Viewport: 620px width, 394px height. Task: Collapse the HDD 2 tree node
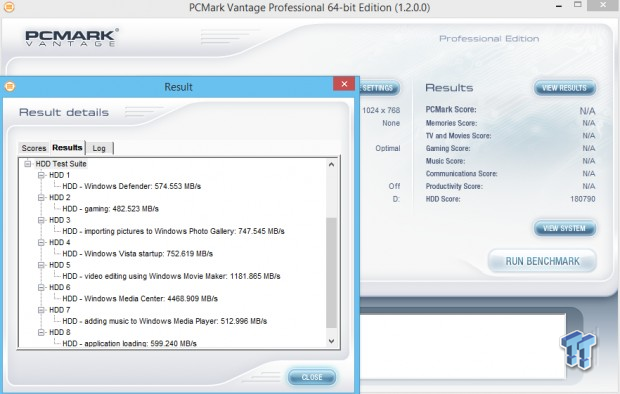(x=41, y=197)
